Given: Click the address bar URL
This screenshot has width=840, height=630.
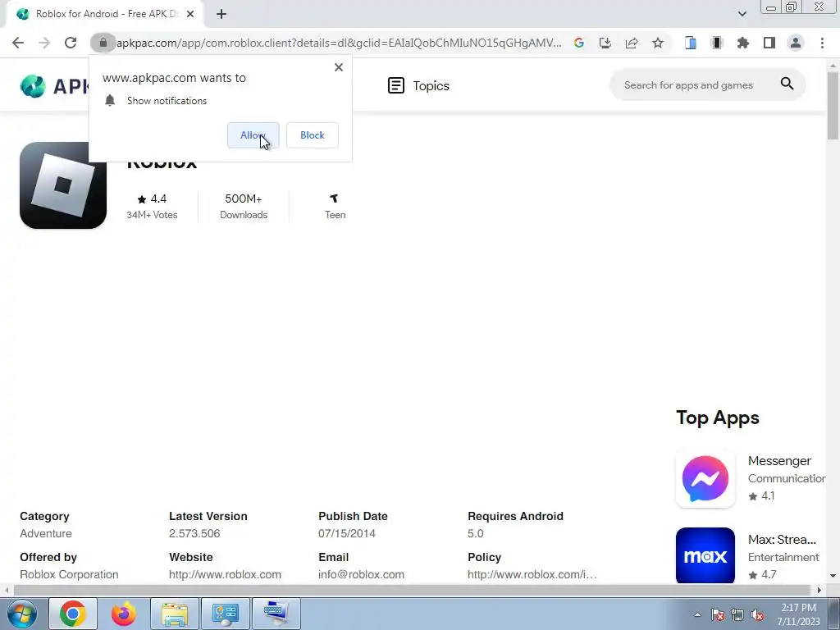Looking at the screenshot, I should coord(339,43).
